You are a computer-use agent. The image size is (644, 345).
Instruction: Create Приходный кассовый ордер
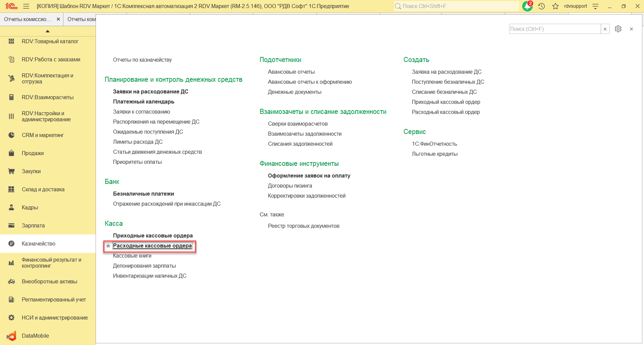point(446,102)
